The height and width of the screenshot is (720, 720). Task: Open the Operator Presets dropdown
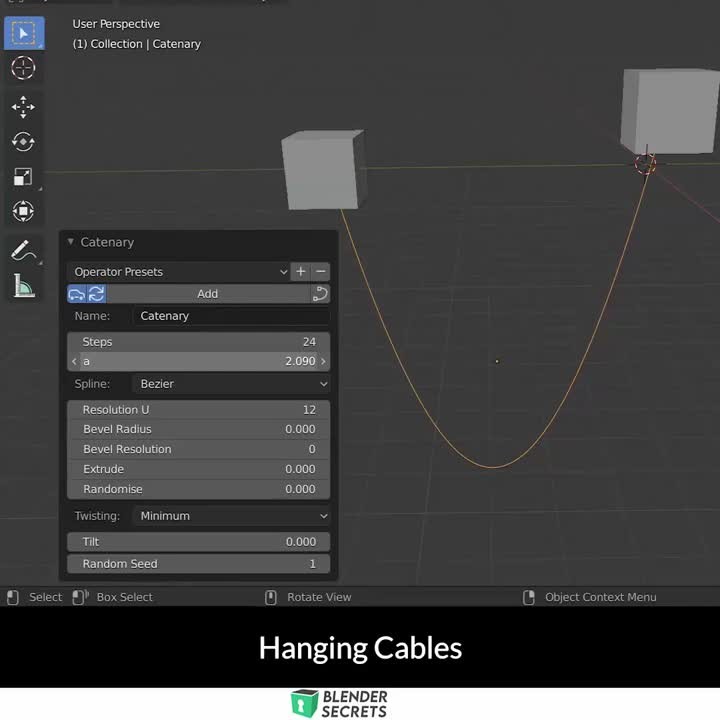pyautogui.click(x=178, y=272)
